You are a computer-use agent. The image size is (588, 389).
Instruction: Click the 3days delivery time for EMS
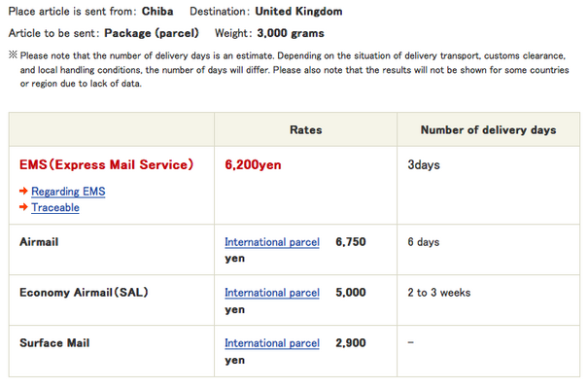click(x=424, y=164)
